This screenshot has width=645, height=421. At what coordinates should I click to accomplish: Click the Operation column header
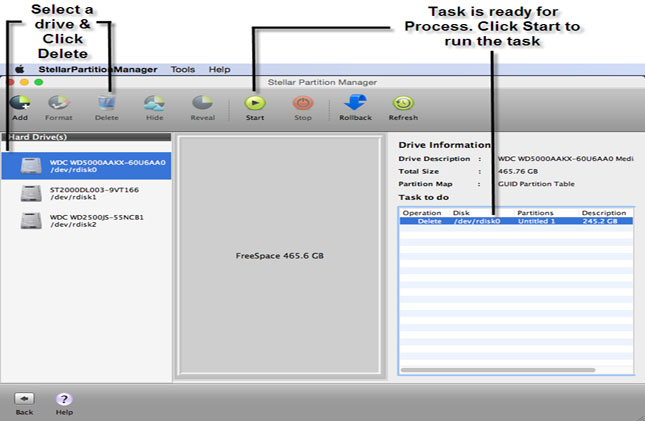tap(422, 213)
